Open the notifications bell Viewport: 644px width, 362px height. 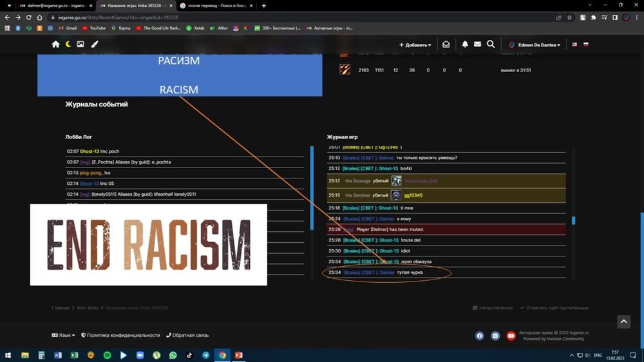tap(465, 44)
